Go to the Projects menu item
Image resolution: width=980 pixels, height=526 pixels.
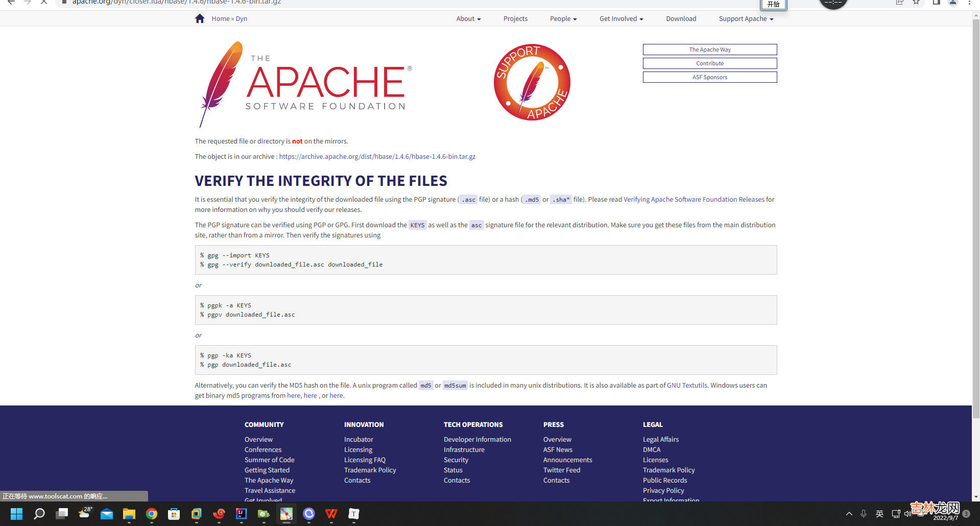click(515, 19)
